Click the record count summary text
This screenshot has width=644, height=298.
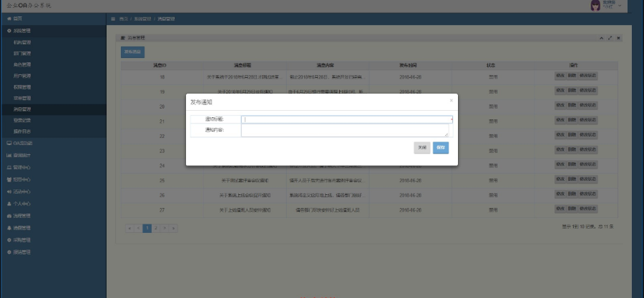(x=587, y=227)
